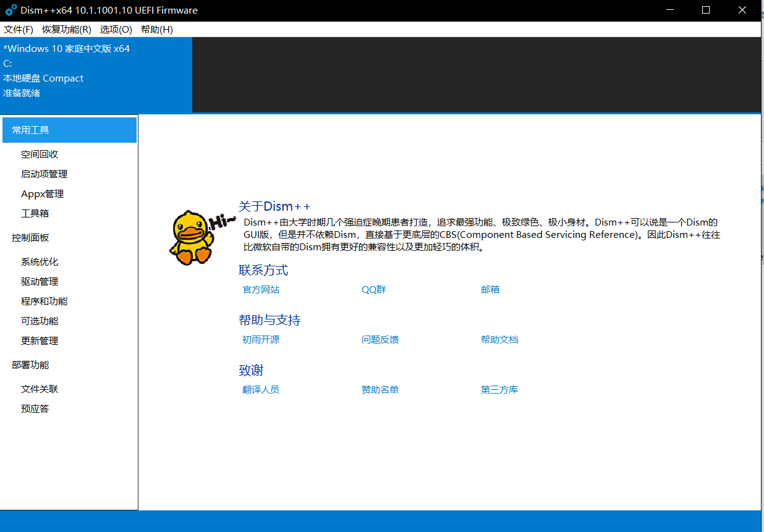The width and height of the screenshot is (764, 532).
Task: Select the 控制面板 category header
Action: click(30, 238)
